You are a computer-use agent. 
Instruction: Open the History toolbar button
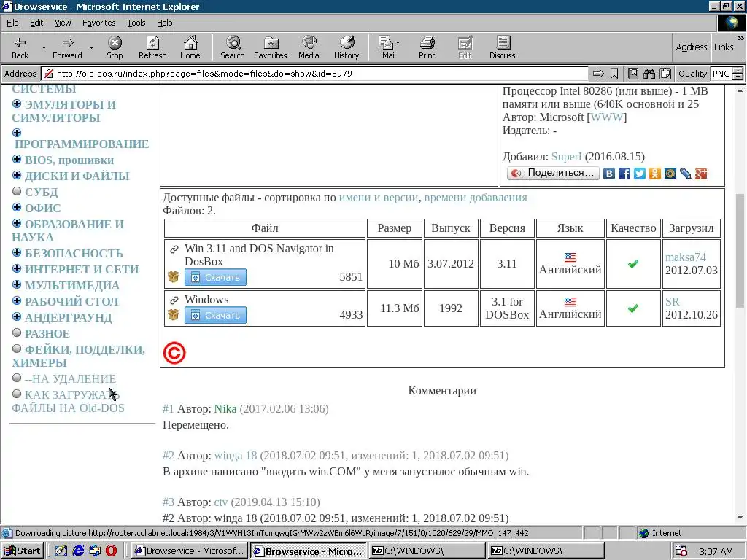pyautogui.click(x=347, y=47)
